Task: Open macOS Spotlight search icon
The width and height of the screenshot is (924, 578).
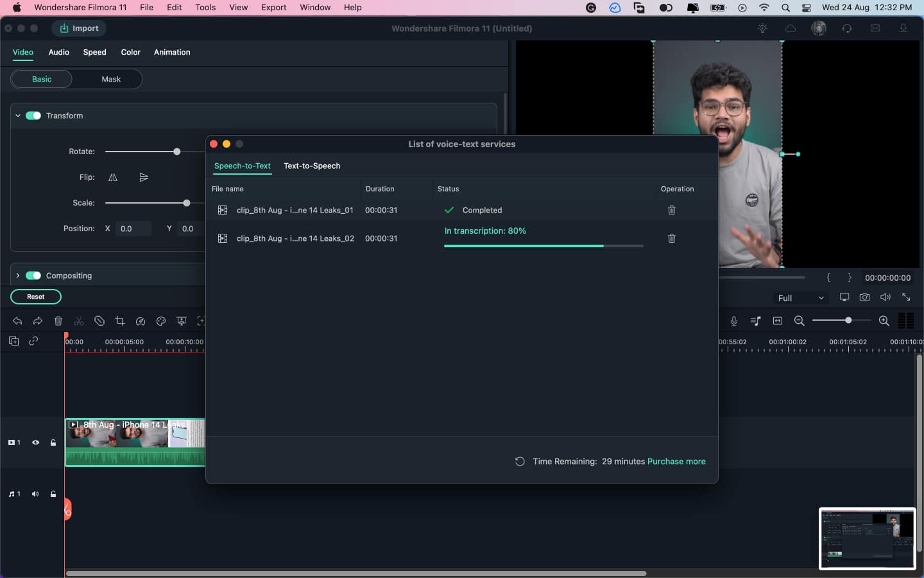Action: [785, 7]
